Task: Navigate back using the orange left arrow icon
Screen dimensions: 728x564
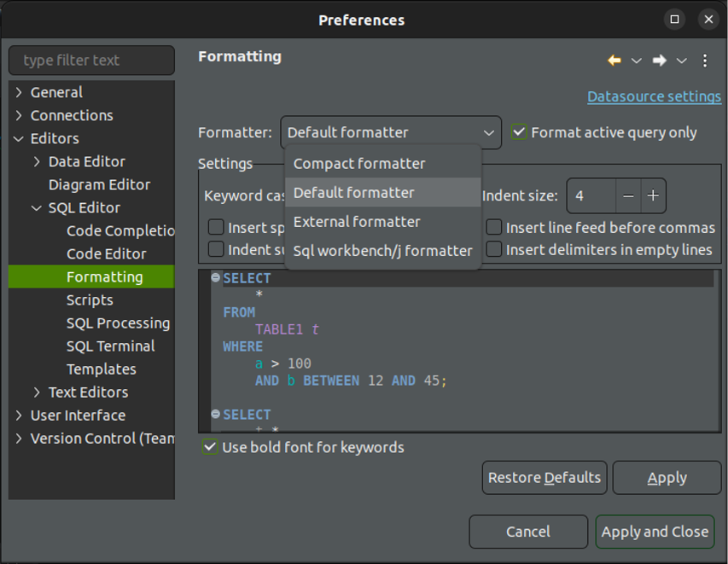Action: click(613, 61)
